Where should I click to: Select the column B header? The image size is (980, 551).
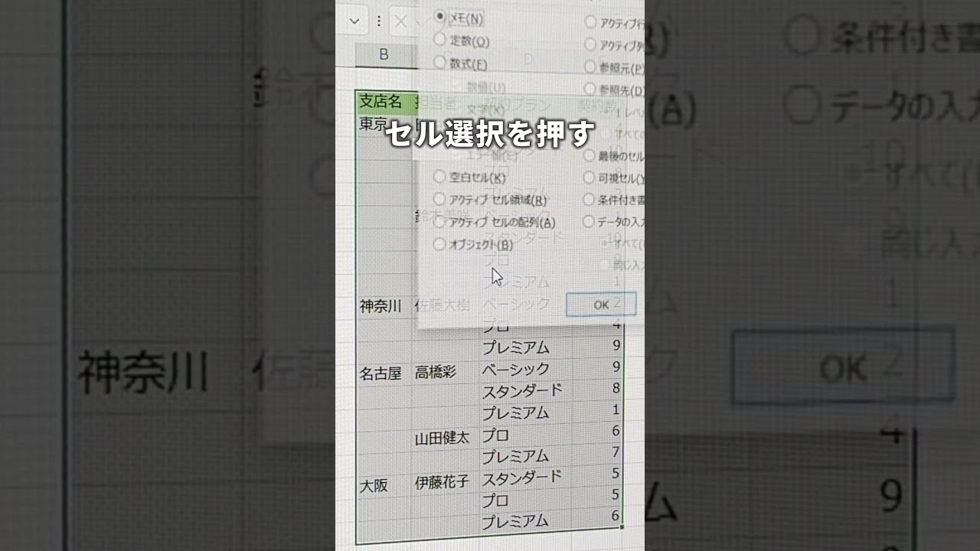coord(384,54)
